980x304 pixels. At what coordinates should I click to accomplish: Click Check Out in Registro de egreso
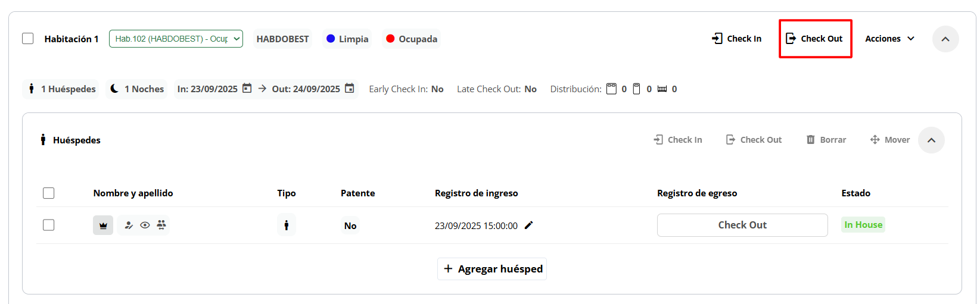[x=742, y=225]
